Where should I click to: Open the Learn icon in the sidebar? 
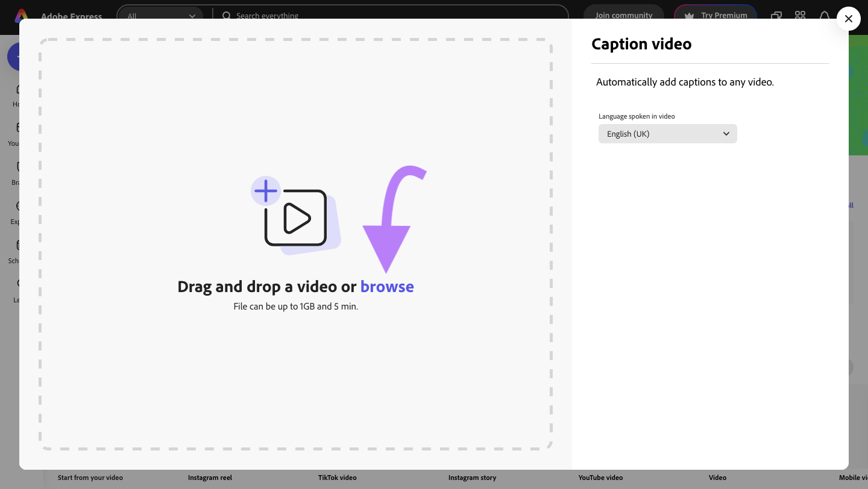point(19,290)
